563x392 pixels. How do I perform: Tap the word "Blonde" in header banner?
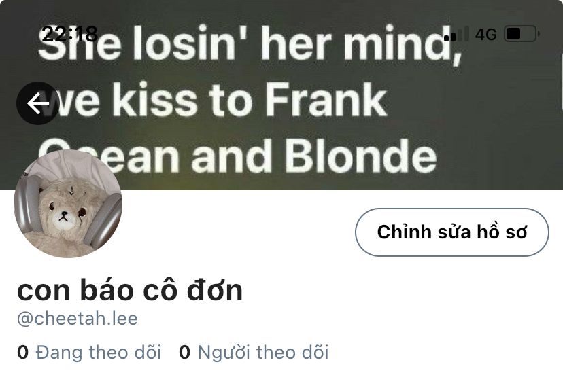point(361,156)
